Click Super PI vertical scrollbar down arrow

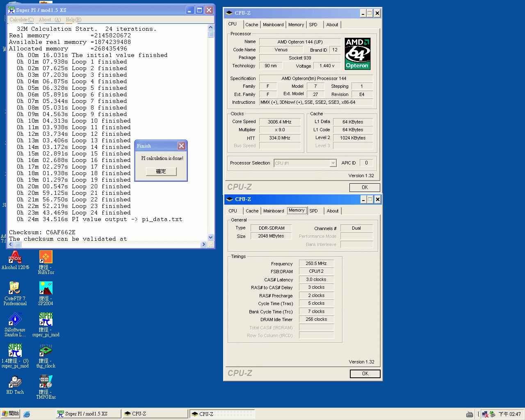pyautogui.click(x=211, y=237)
